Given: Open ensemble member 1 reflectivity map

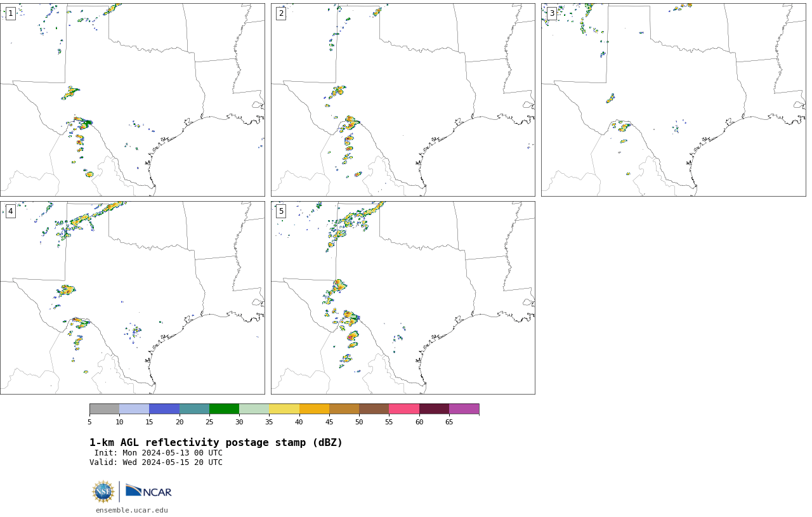Looking at the screenshot, I should click(132, 100).
